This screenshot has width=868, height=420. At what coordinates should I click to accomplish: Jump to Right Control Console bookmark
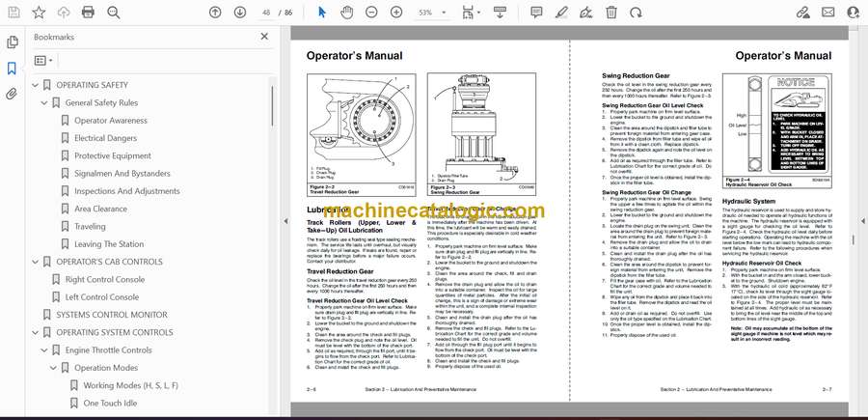click(x=104, y=279)
